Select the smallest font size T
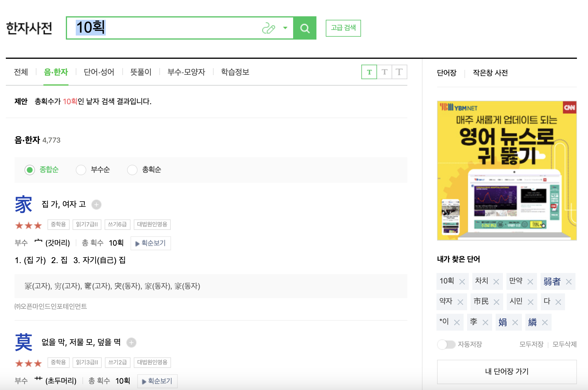Screen dimensions: 588x390 point(369,72)
